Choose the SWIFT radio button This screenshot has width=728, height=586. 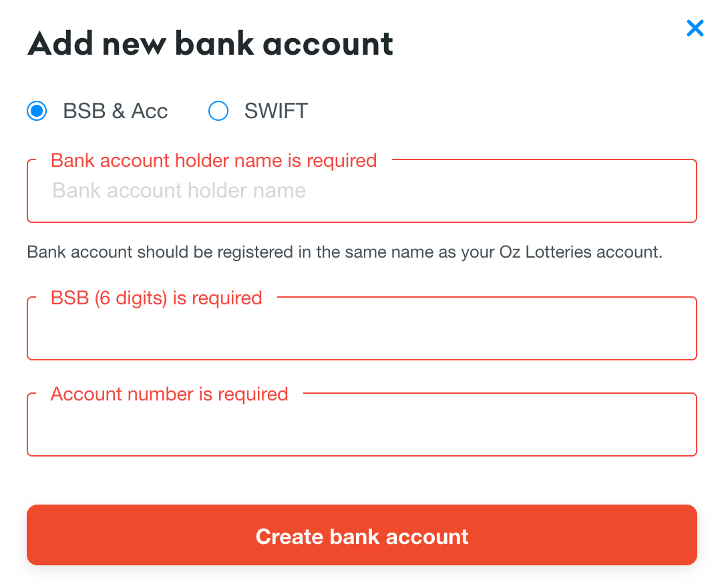pyautogui.click(x=218, y=111)
